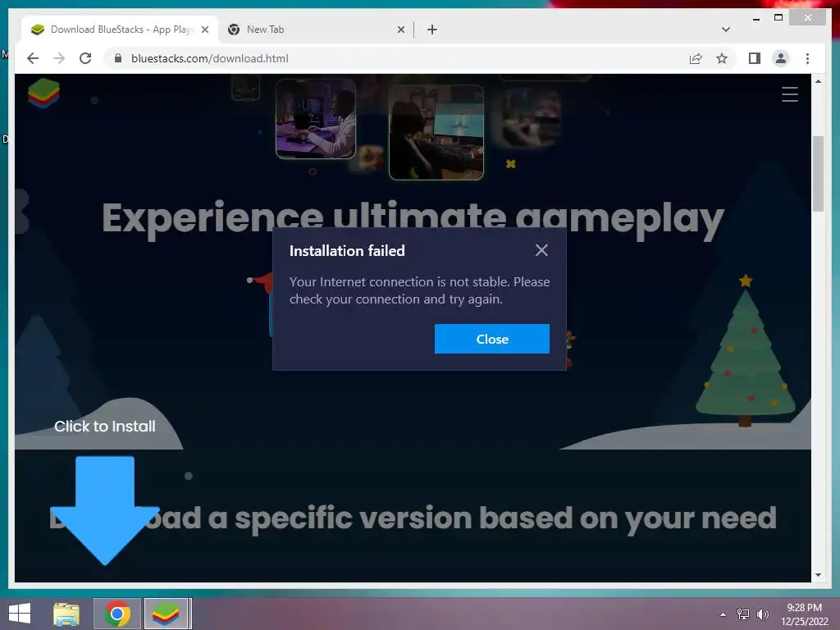The width and height of the screenshot is (840, 630).
Task: Click the gamer at desk thumbnail
Action: pos(316,119)
